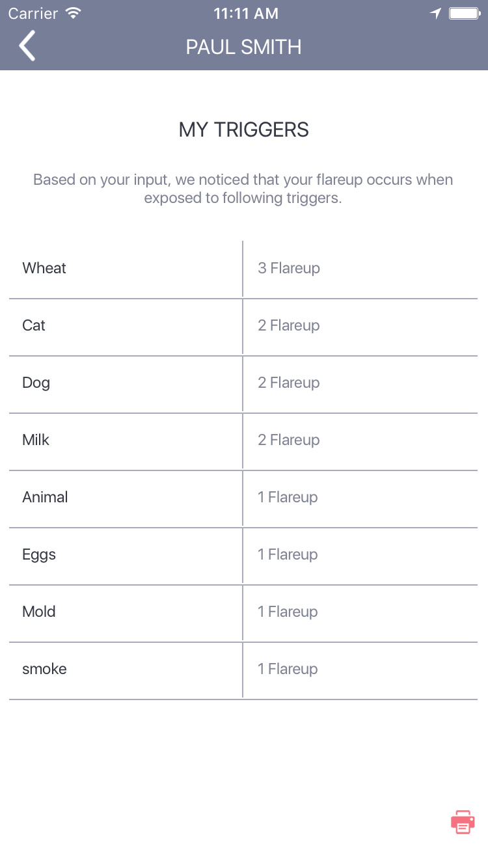
Task: Select the Dog trigger name
Action: click(36, 383)
